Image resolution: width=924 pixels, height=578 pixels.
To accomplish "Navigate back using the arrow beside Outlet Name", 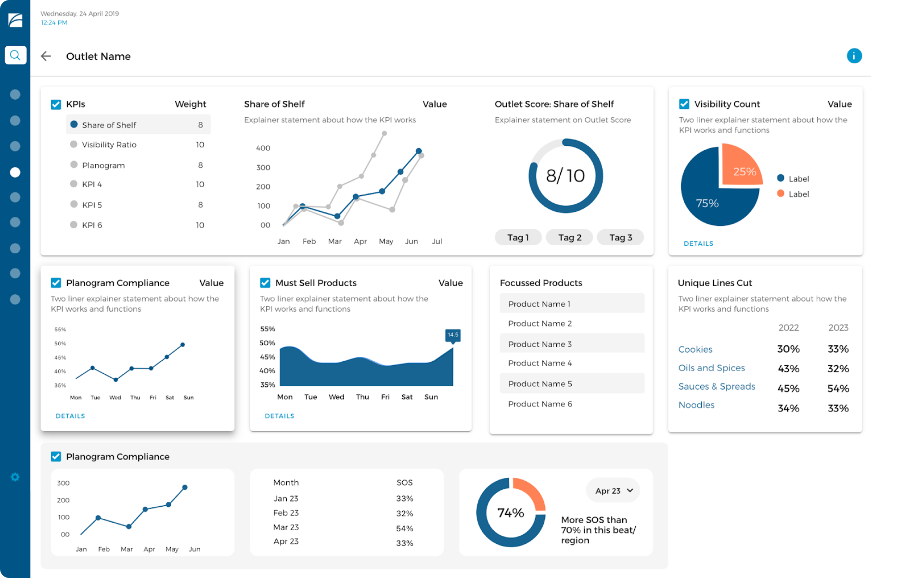I will point(46,56).
